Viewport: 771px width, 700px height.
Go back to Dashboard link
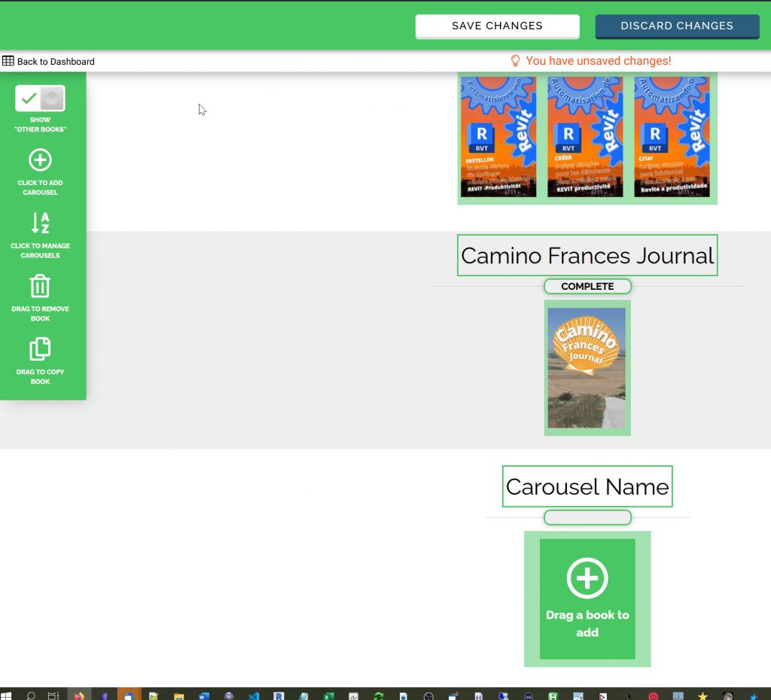[x=56, y=62]
